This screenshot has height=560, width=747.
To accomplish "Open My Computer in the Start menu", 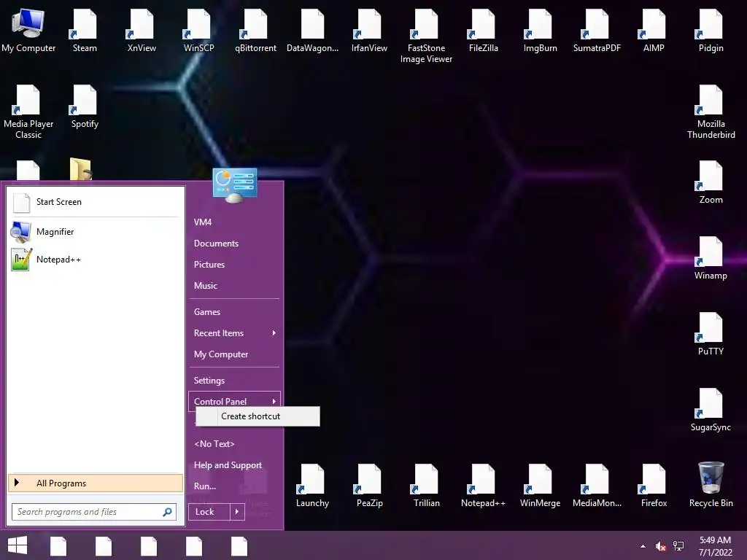I will pos(234,354).
